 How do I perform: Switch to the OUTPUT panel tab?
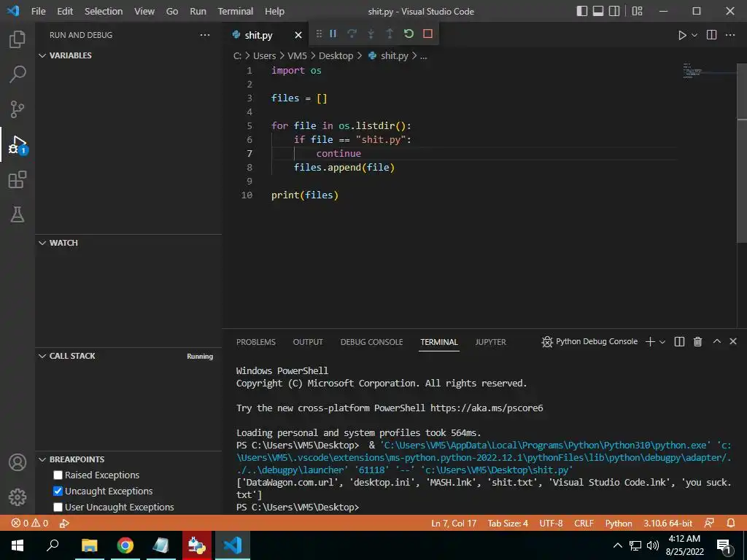point(308,342)
